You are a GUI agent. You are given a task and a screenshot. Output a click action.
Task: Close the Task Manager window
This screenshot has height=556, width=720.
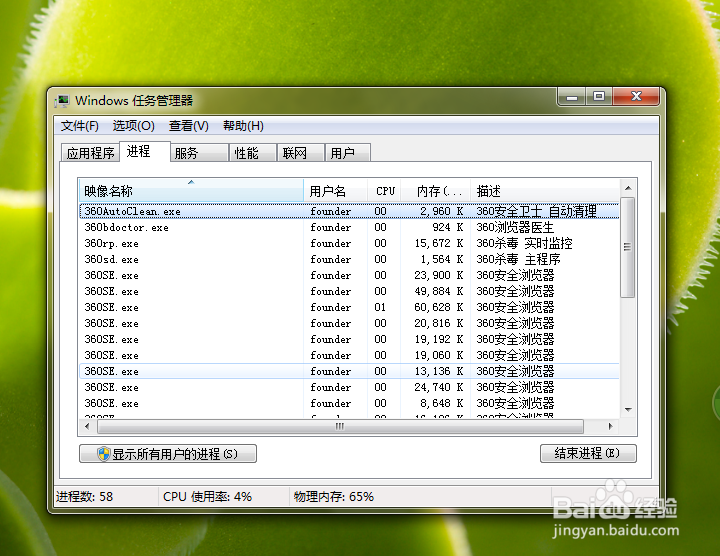[x=636, y=97]
